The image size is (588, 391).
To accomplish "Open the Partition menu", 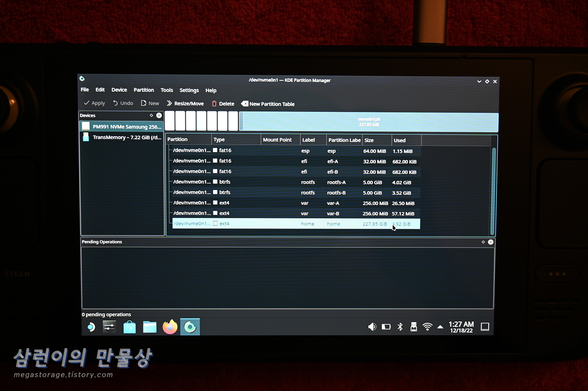I will 143,90.
